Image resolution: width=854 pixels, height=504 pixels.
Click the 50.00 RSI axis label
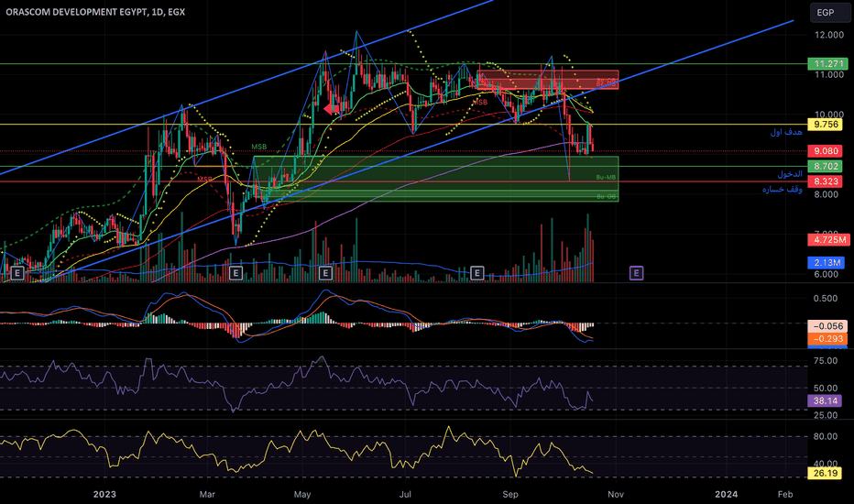825,389
